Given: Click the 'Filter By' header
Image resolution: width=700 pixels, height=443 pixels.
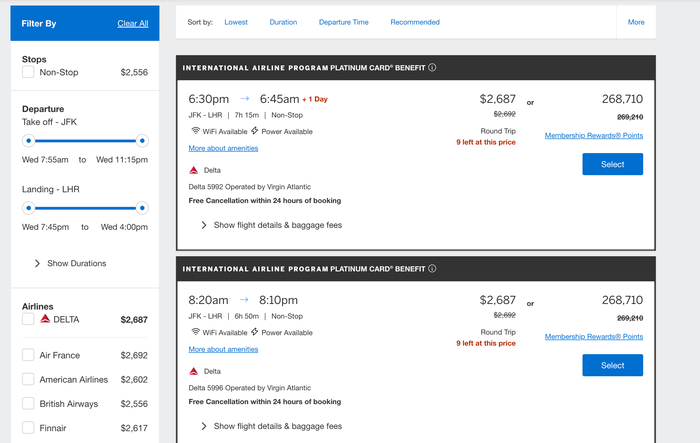Looking at the screenshot, I should click(x=39, y=23).
